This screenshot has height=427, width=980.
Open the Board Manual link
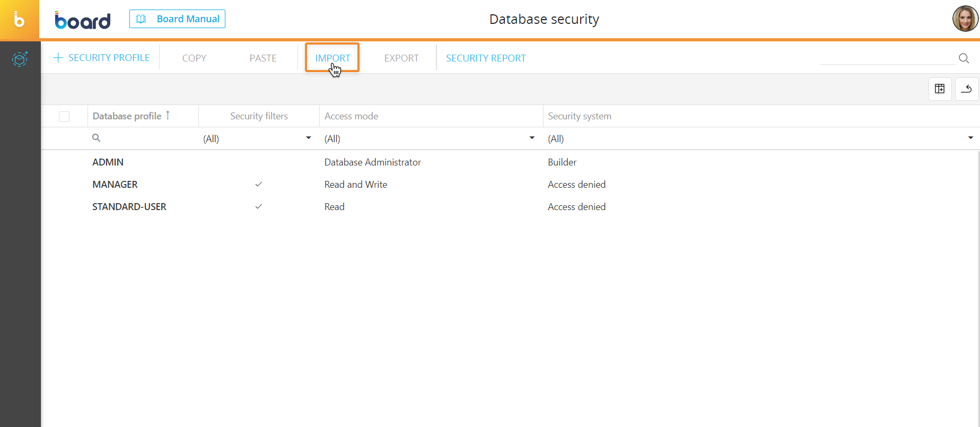tap(177, 19)
